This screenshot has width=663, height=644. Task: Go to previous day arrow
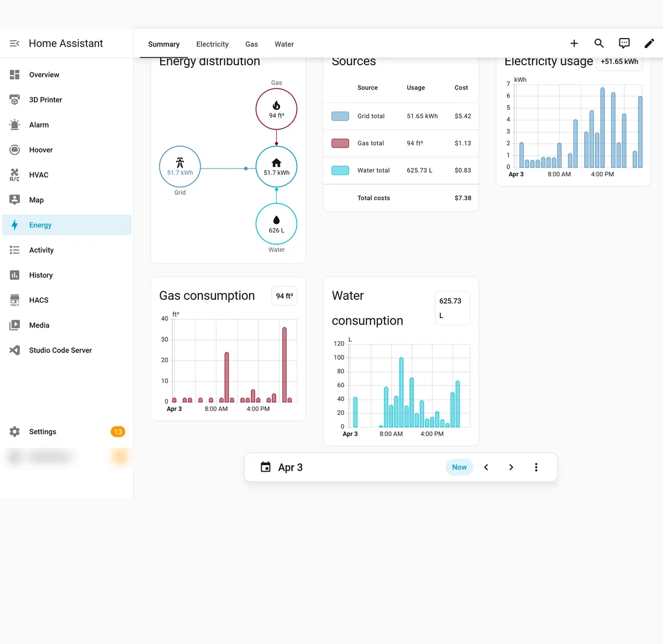coord(486,467)
